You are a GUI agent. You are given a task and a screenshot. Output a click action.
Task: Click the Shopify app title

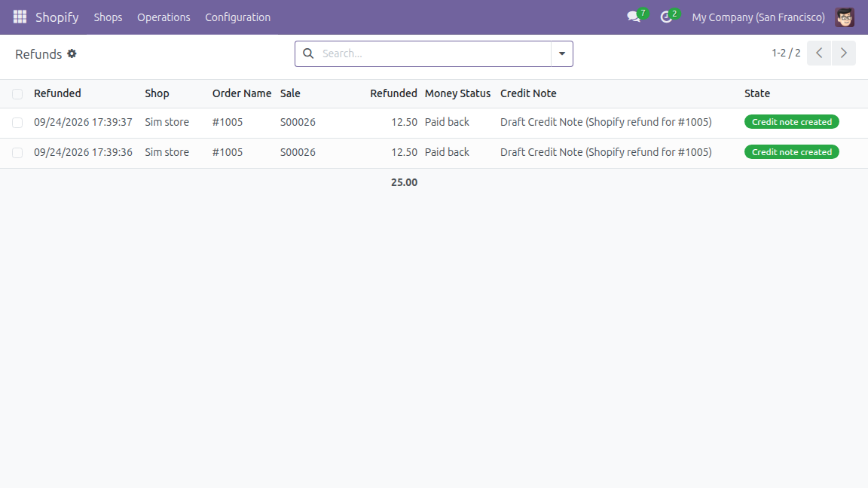[57, 17]
